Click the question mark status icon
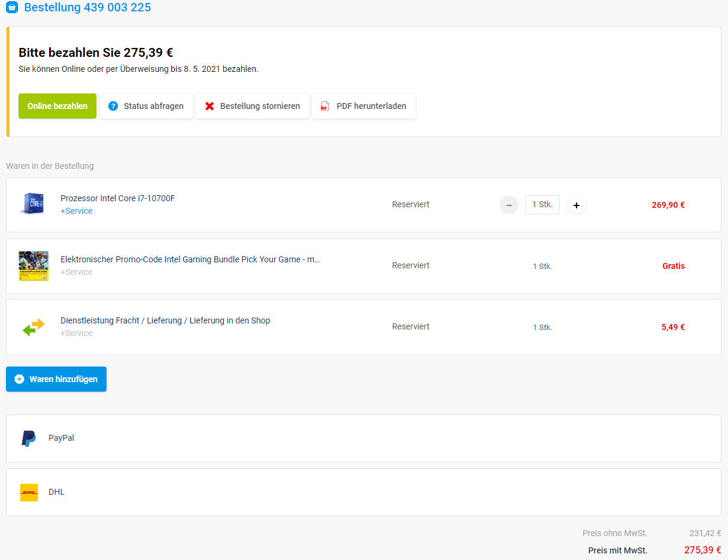The image size is (728, 560). point(113,106)
